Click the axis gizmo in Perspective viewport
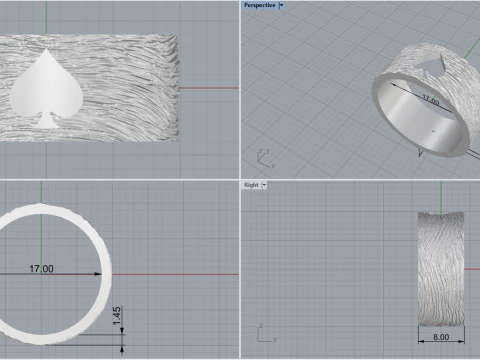 pyautogui.click(x=266, y=158)
